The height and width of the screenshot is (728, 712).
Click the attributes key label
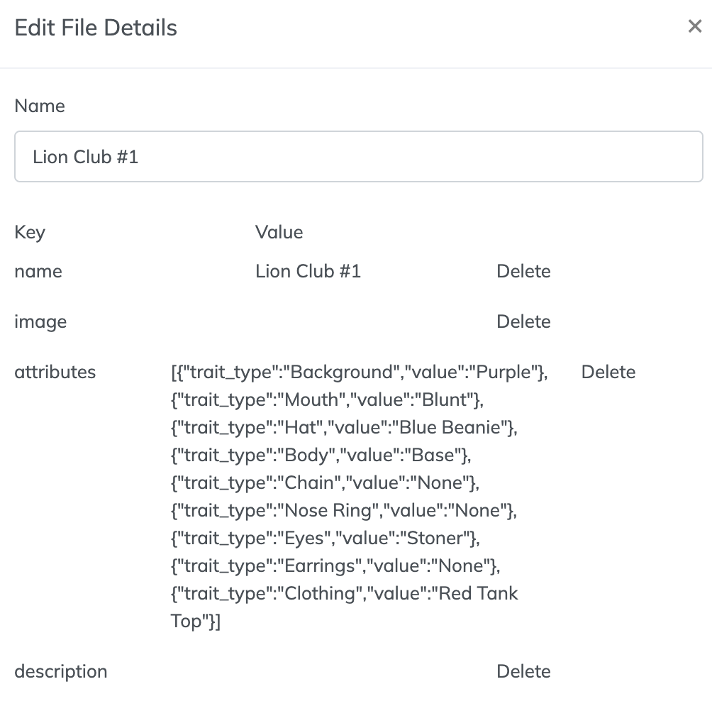[x=55, y=371]
